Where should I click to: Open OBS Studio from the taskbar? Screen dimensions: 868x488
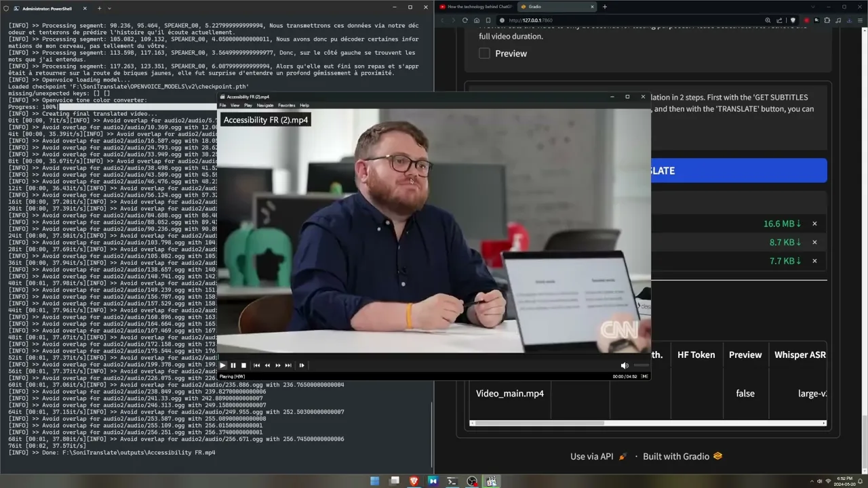point(472,481)
